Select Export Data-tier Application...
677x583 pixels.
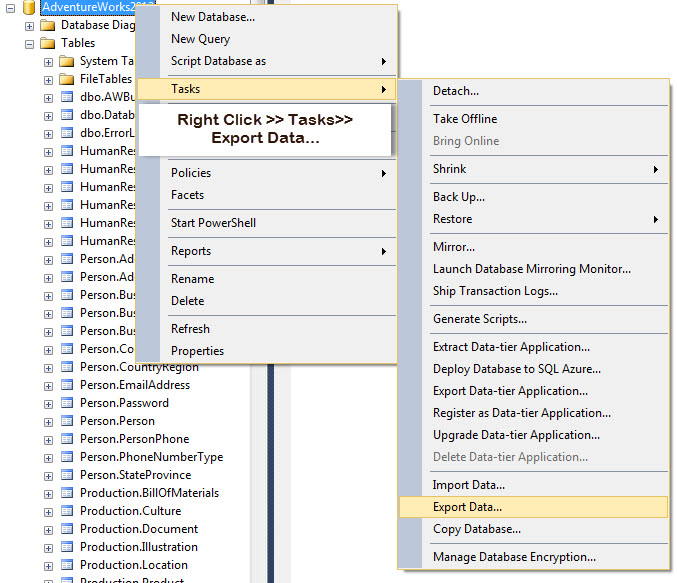click(534, 391)
